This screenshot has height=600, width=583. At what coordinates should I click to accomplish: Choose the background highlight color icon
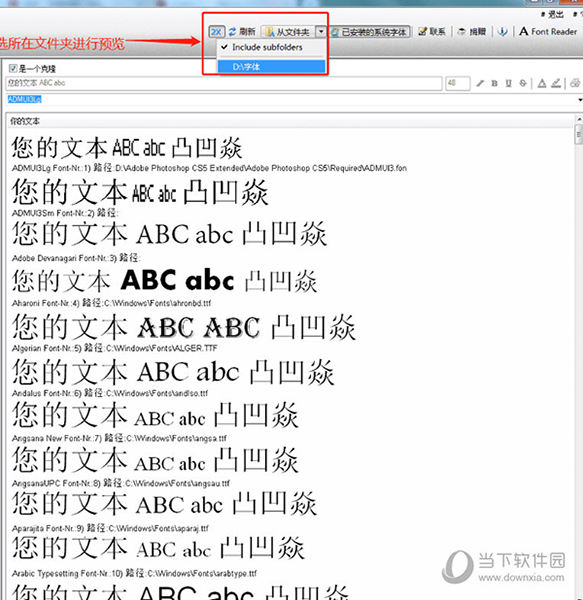click(556, 83)
